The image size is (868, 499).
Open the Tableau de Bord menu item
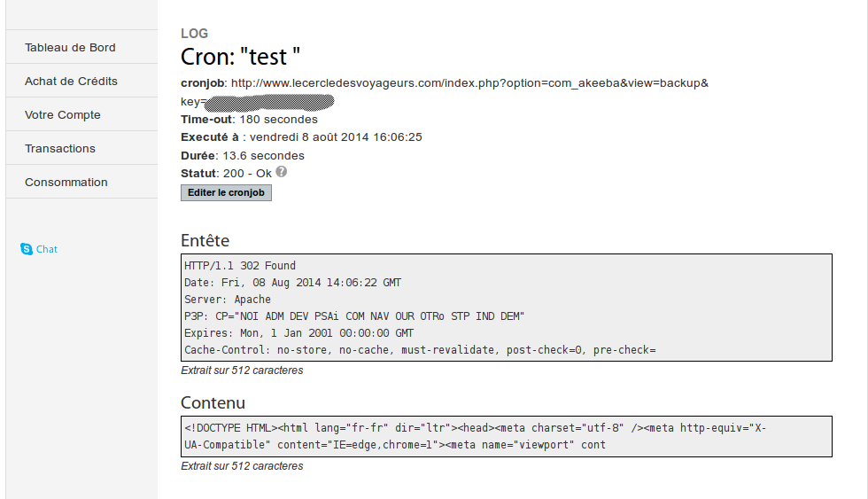(70, 48)
